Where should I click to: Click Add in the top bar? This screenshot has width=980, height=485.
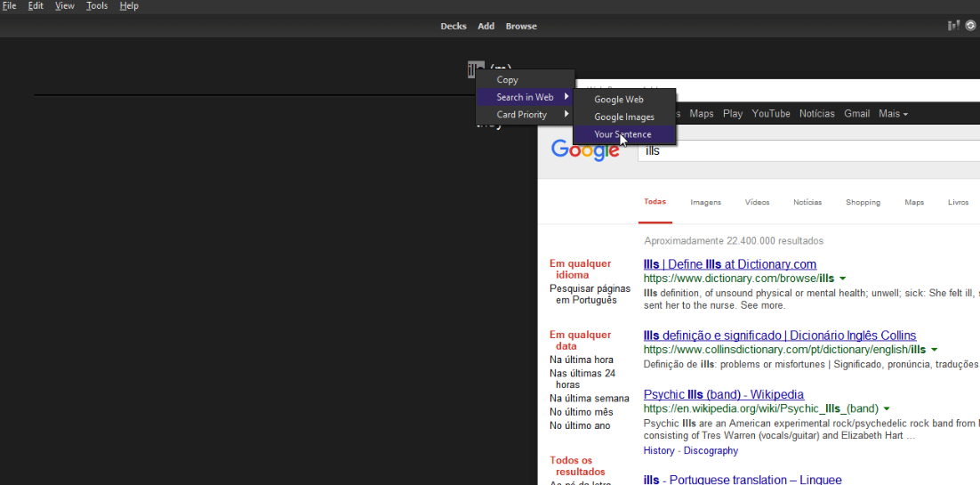486,27
